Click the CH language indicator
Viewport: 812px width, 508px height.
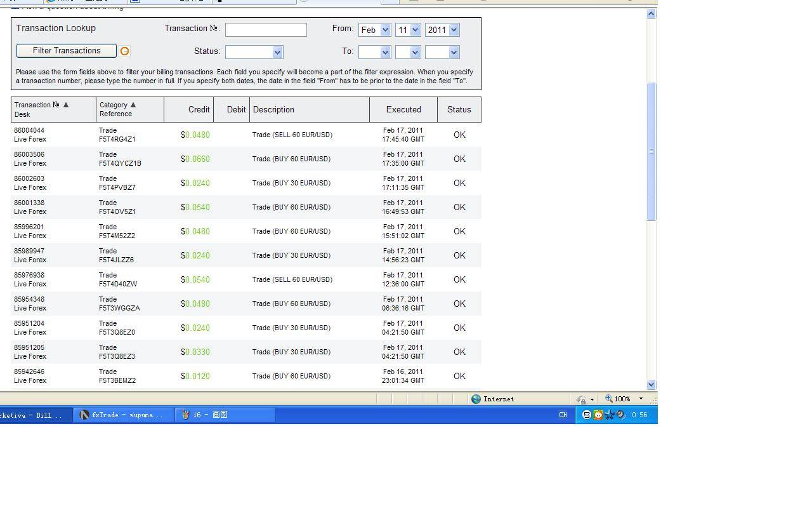coord(563,415)
